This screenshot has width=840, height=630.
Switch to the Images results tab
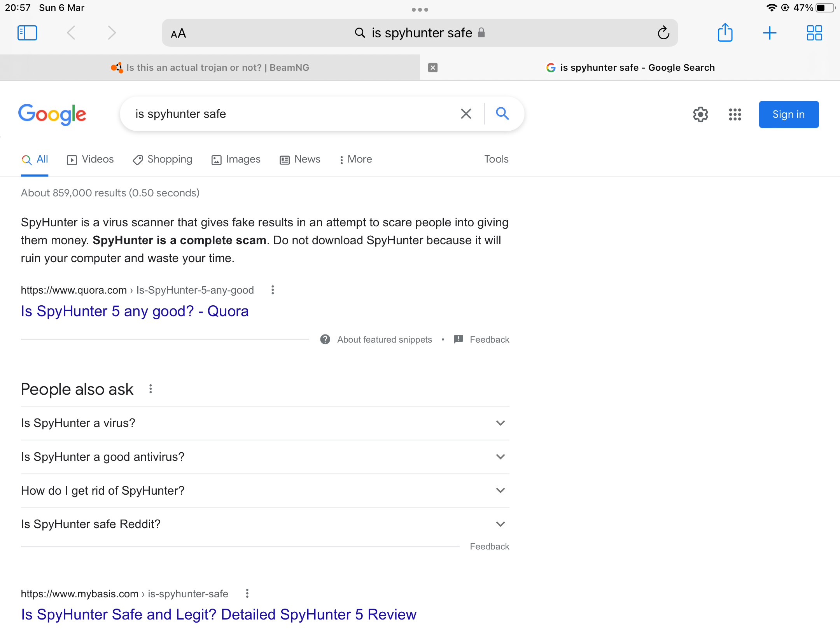236,159
